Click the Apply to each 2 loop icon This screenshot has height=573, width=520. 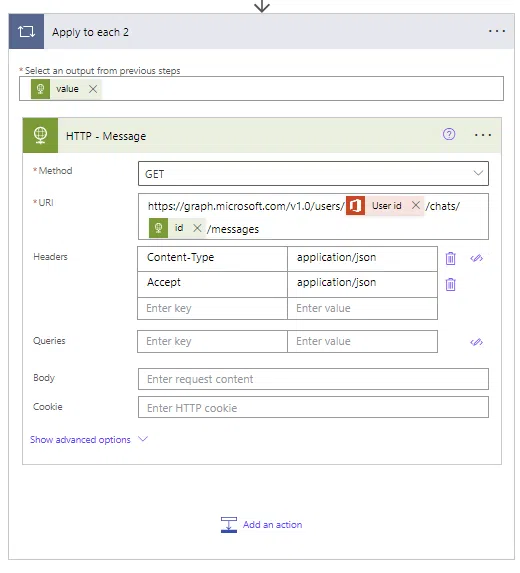pyautogui.click(x=26, y=31)
